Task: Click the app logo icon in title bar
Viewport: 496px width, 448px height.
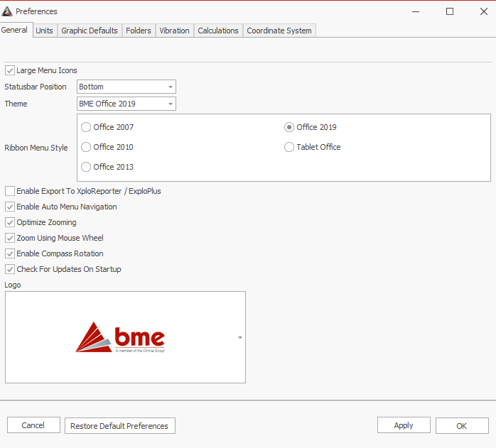Action: (x=7, y=11)
